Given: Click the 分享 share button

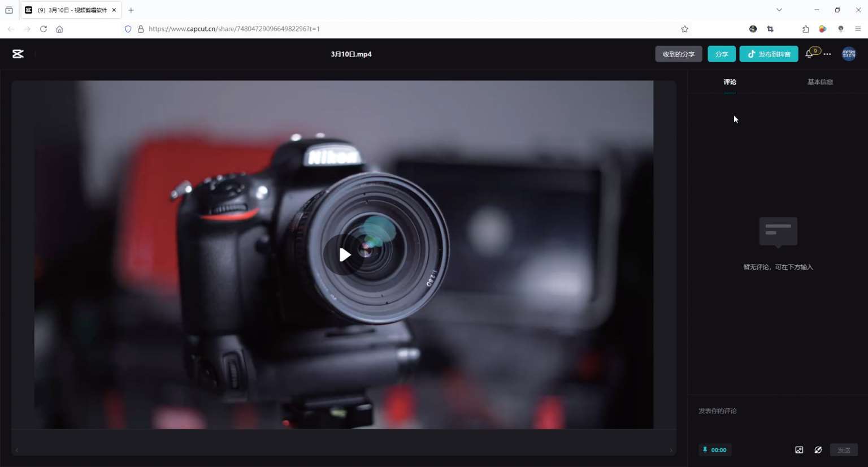Looking at the screenshot, I should point(722,54).
